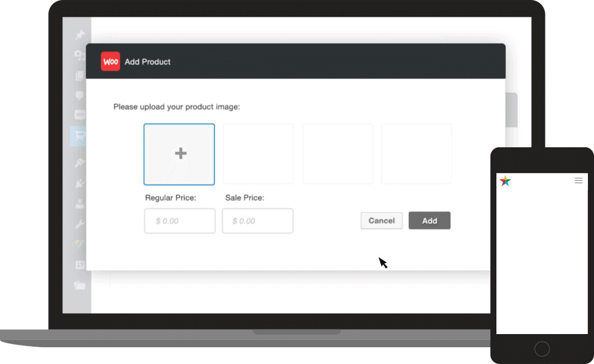Click the red Woo logo in dialog header
This screenshot has width=594, height=364.
click(x=110, y=62)
